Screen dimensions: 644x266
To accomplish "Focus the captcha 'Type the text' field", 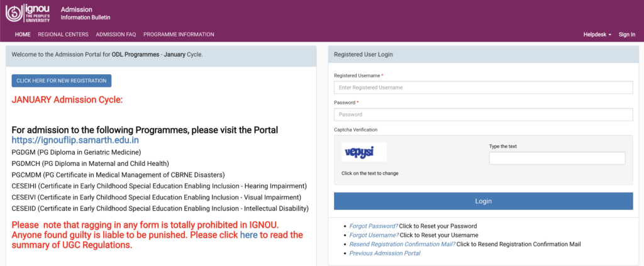I will click(557, 158).
